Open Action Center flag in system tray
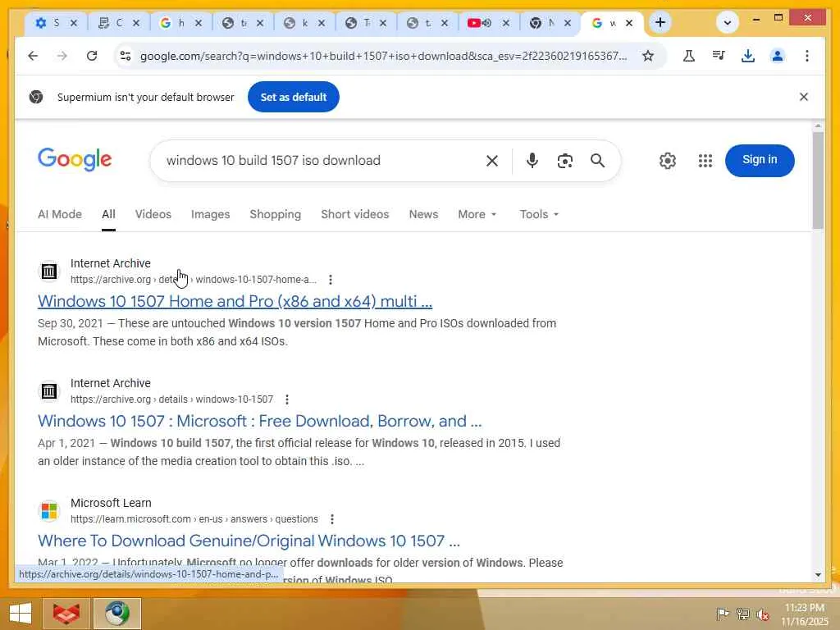 (x=722, y=614)
